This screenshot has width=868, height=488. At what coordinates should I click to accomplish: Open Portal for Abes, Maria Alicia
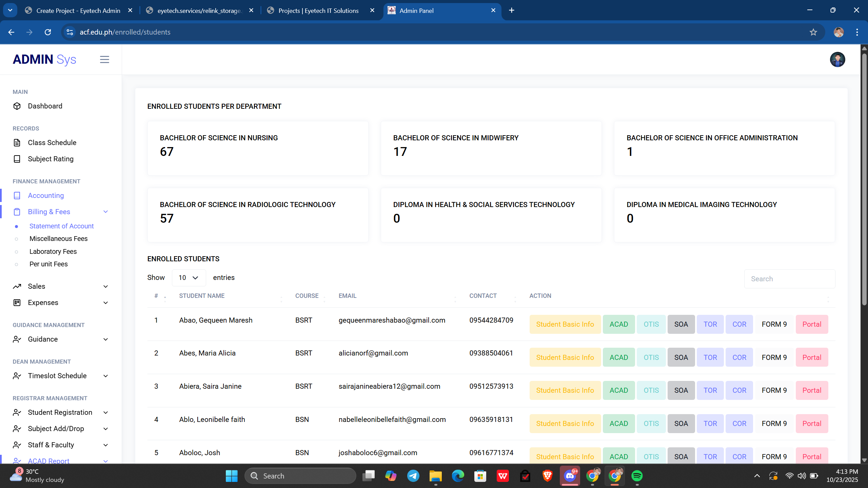(812, 358)
